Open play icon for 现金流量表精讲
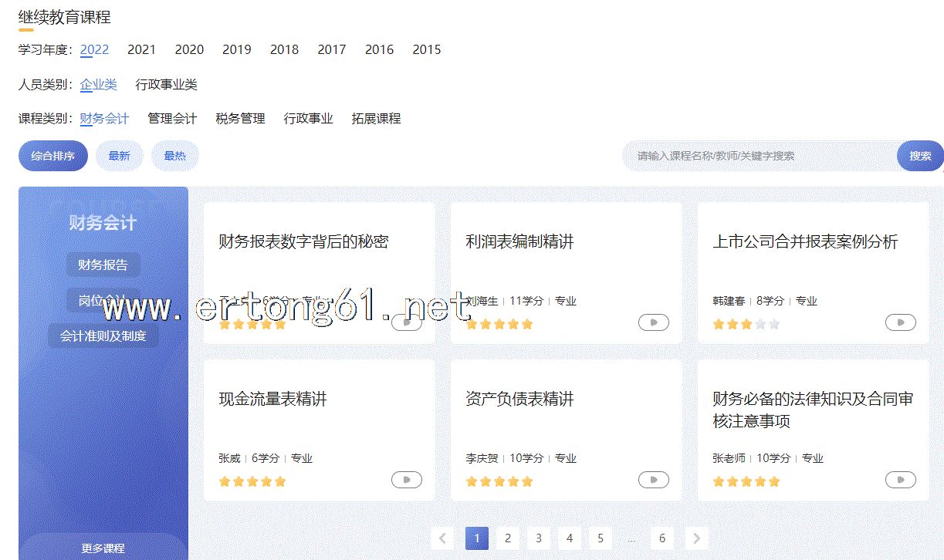Screen dimensions: 944x560 click(406, 480)
